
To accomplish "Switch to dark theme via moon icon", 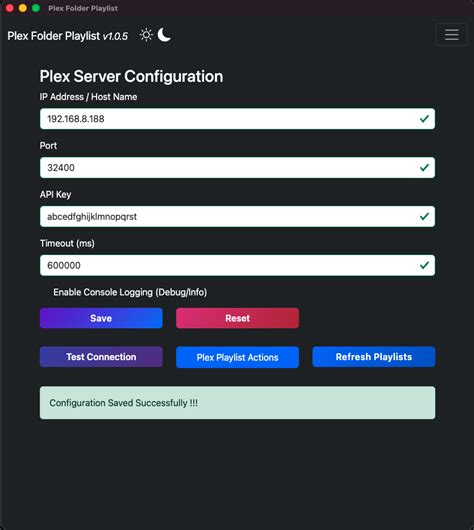I will (x=164, y=35).
